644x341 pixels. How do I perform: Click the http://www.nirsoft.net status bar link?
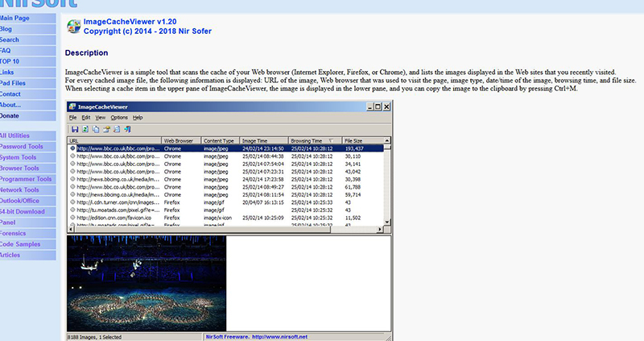coord(279,336)
